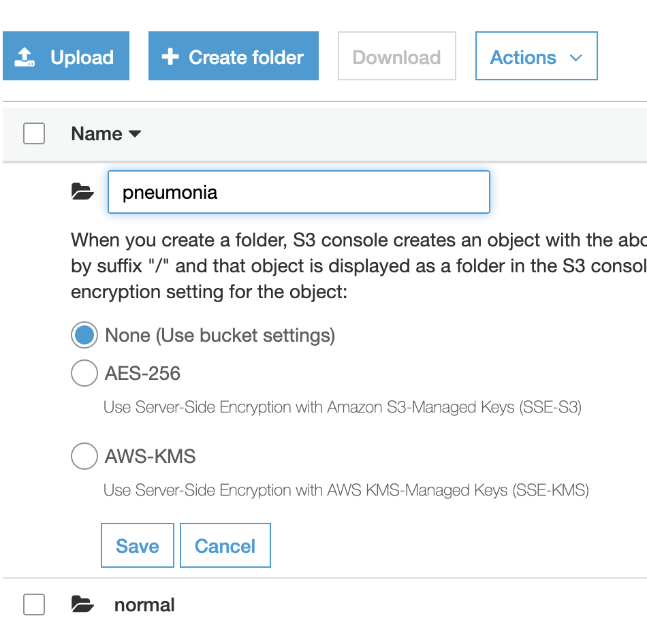This screenshot has height=644, width=647.
Task: Click the upload tray icon
Action: (x=26, y=57)
